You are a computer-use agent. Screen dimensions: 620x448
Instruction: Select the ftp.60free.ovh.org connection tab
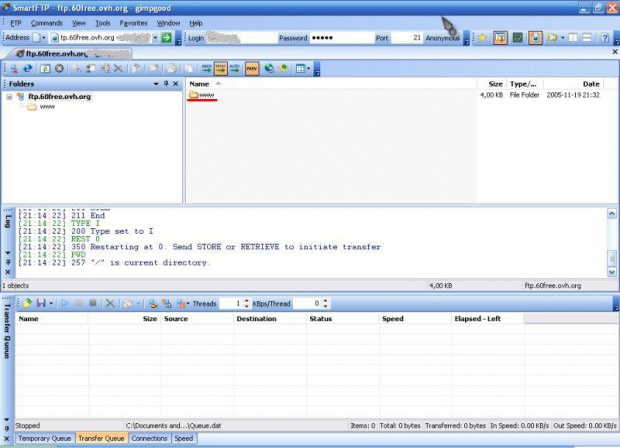pos(72,53)
